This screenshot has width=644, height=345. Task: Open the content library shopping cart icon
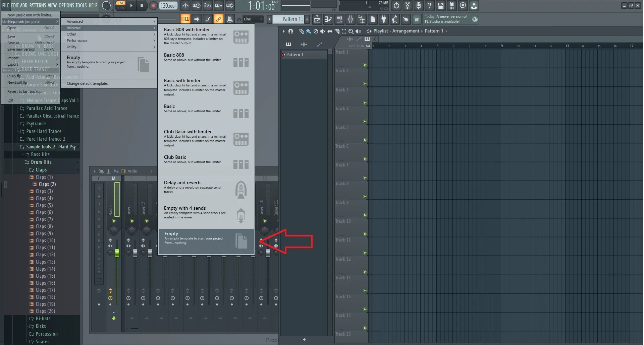[x=417, y=19]
